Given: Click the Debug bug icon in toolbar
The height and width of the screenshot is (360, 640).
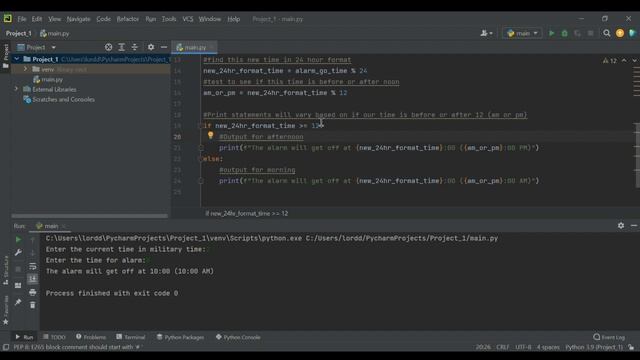Looking at the screenshot, I should tap(564, 33).
